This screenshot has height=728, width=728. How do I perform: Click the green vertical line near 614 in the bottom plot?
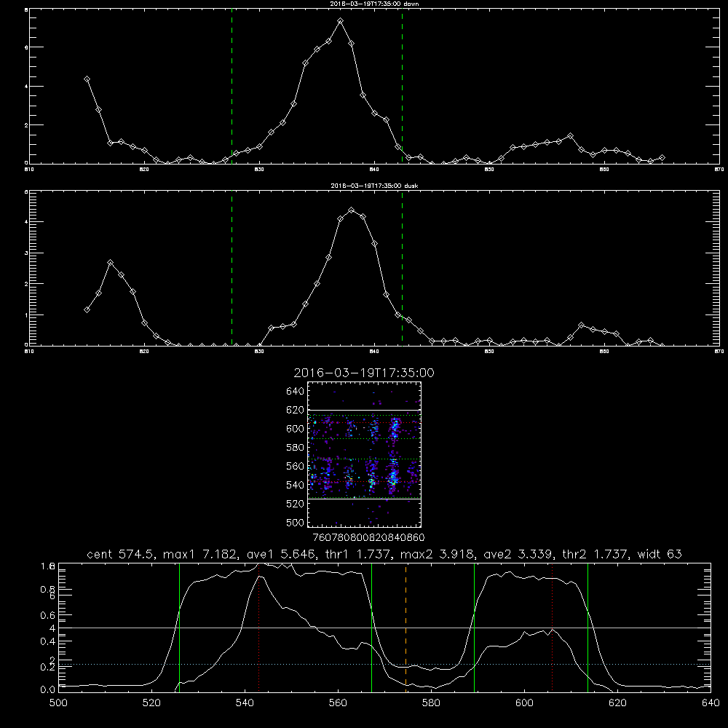tap(587, 628)
